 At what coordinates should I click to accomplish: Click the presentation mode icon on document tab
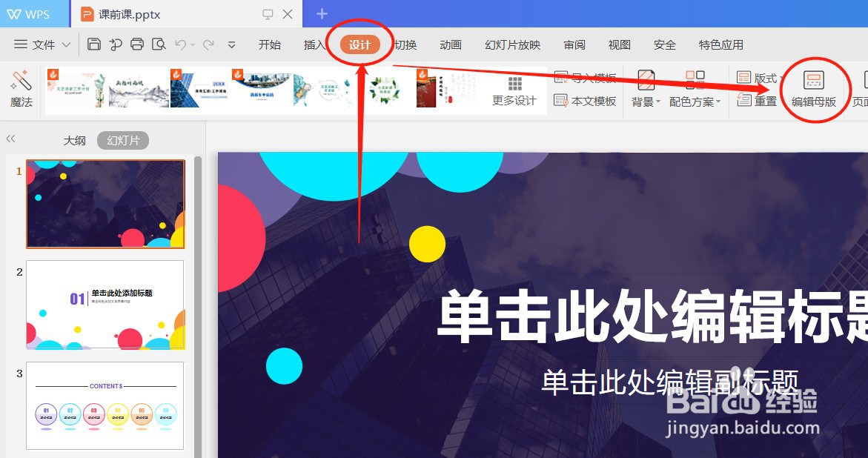click(x=268, y=14)
